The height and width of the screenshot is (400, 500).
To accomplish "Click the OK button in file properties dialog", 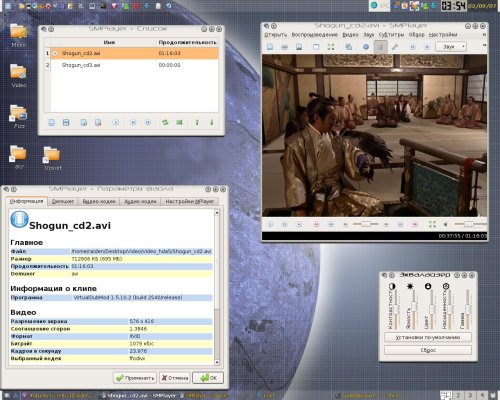I will click(208, 378).
